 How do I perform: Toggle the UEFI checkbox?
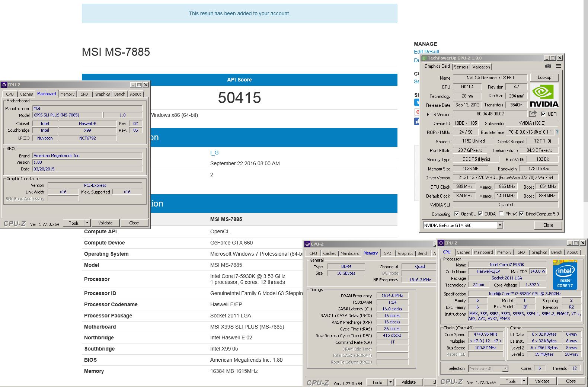pos(543,114)
